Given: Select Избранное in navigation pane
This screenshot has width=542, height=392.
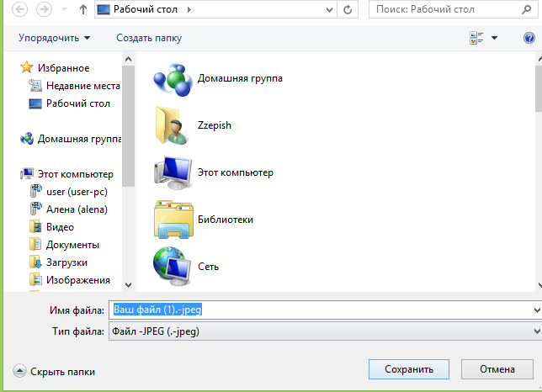Looking at the screenshot, I should 64,68.
